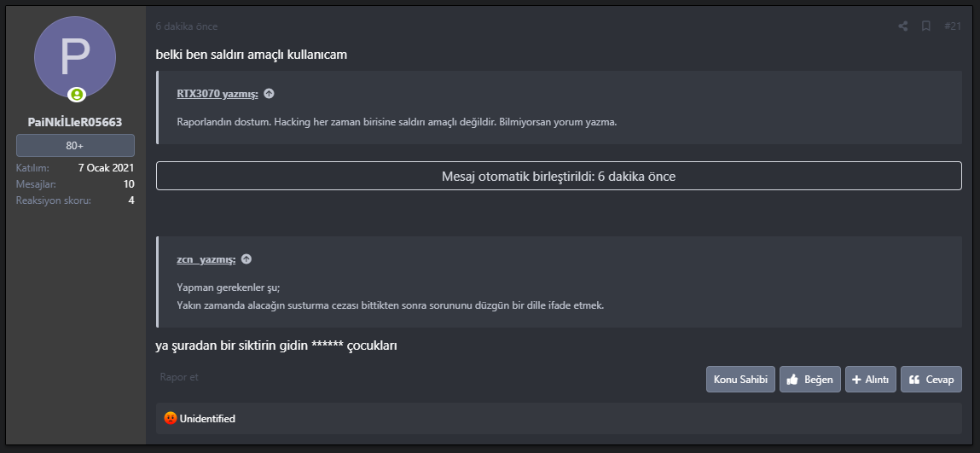Jump to the RTX3070 quote source arrow
The image size is (980, 453).
pyautogui.click(x=269, y=94)
